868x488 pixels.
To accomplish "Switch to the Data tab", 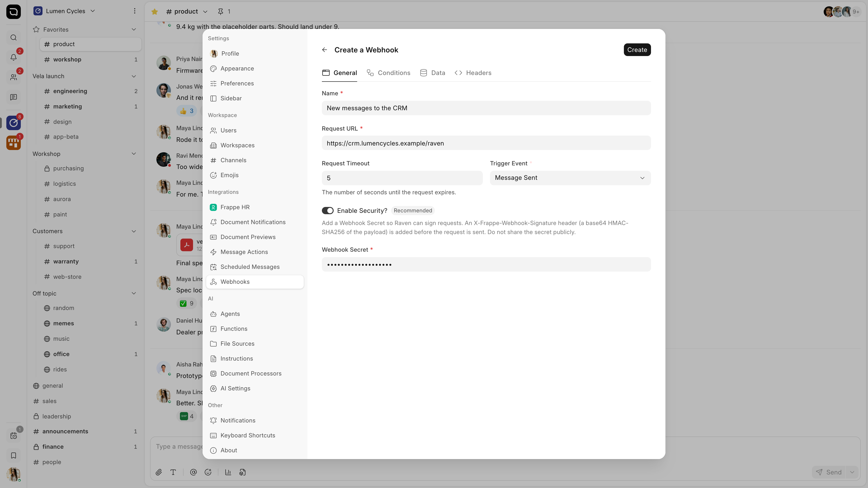I will 432,73.
